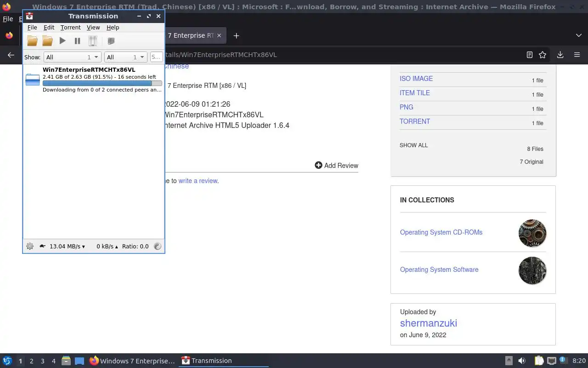Click the Add Review plus icon

pyautogui.click(x=318, y=165)
